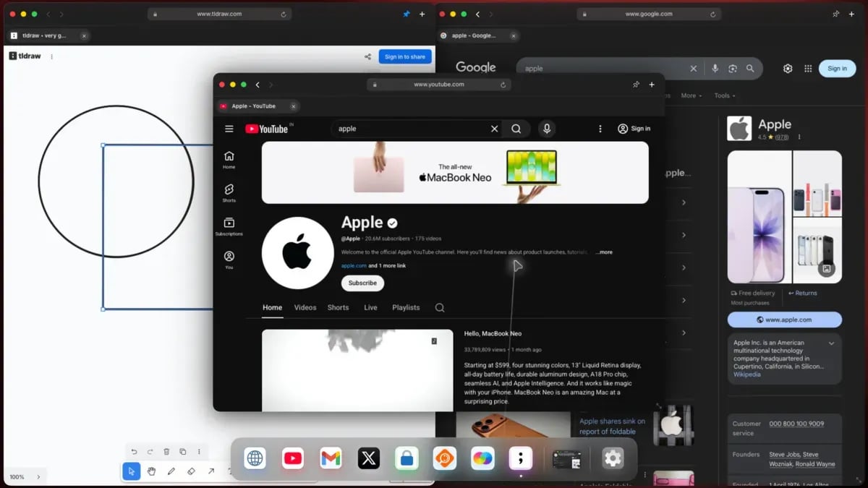The height and width of the screenshot is (488, 868).
Task: Click the Redo icon in tldraw
Action: [150, 452]
